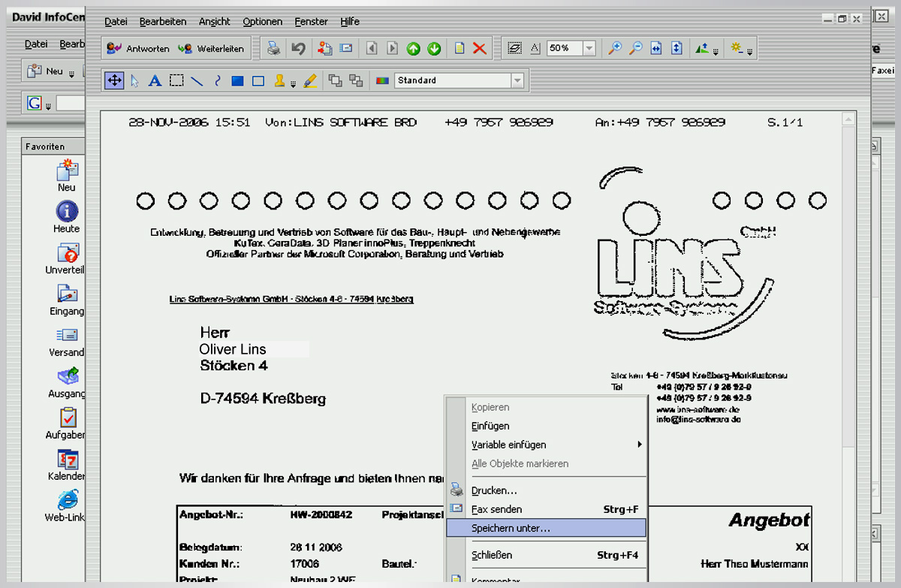Screen dimensions: 901x588
Task: Open Kalender in the Favoriten sidebar
Action: tap(67, 465)
